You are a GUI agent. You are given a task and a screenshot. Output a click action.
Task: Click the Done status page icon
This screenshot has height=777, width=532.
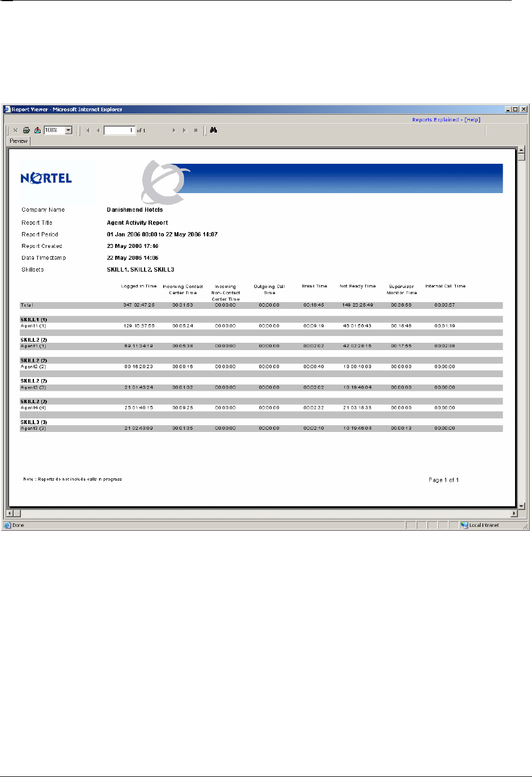point(7,525)
